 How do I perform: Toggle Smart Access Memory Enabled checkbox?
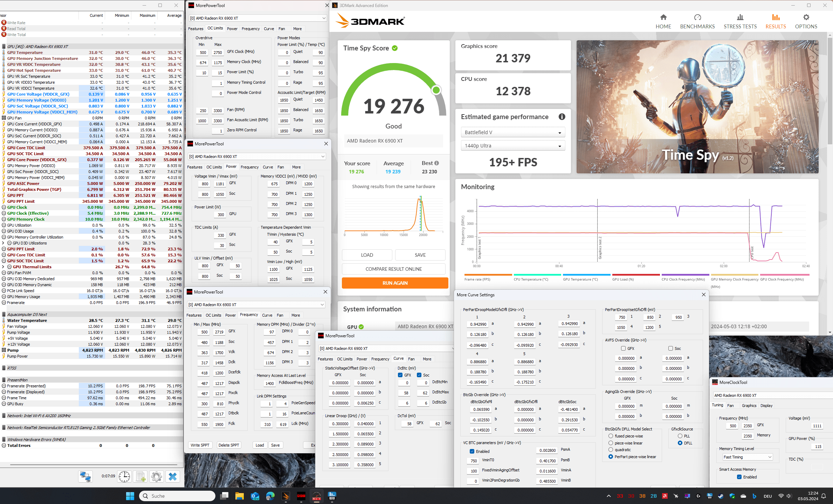739,477
